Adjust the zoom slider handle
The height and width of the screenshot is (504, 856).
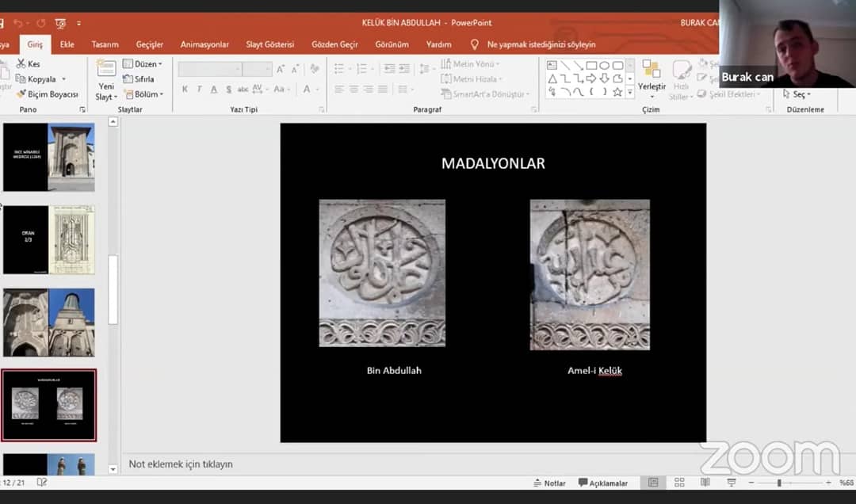point(780,483)
